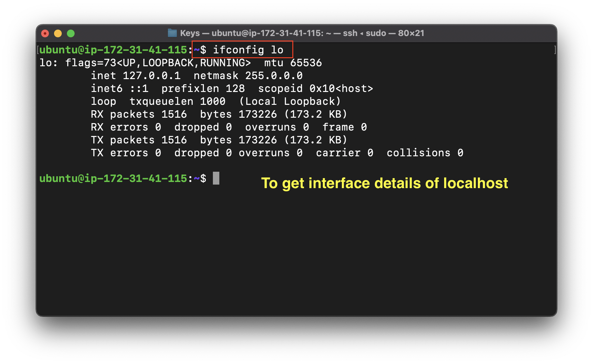Click the collisions 0 text
Screen dimensions: 593x364
[425, 153]
